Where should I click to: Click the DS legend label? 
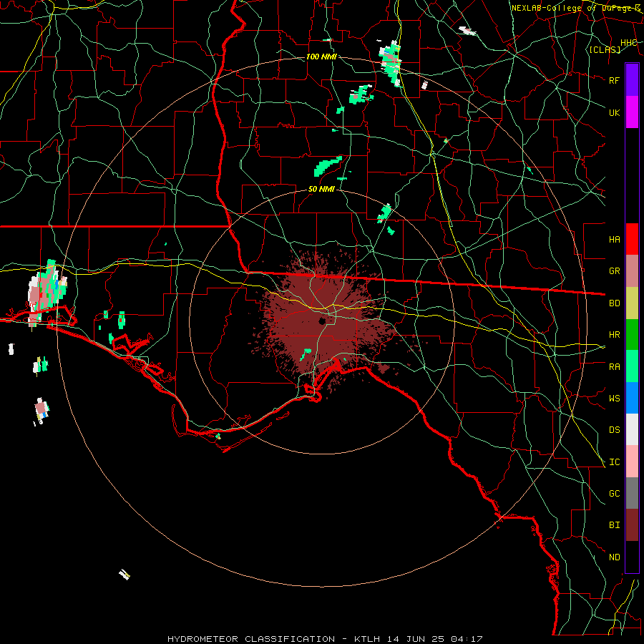[615, 430]
